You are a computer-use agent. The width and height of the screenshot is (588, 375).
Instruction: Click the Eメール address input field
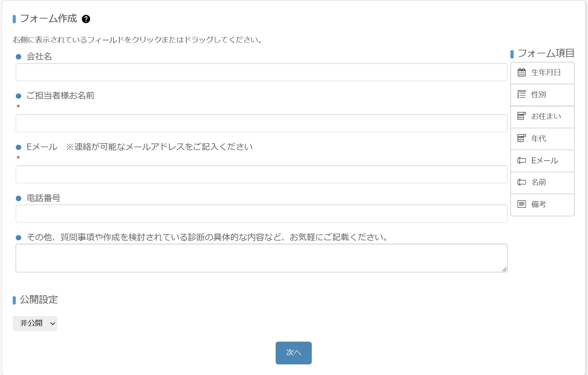pyautogui.click(x=261, y=174)
